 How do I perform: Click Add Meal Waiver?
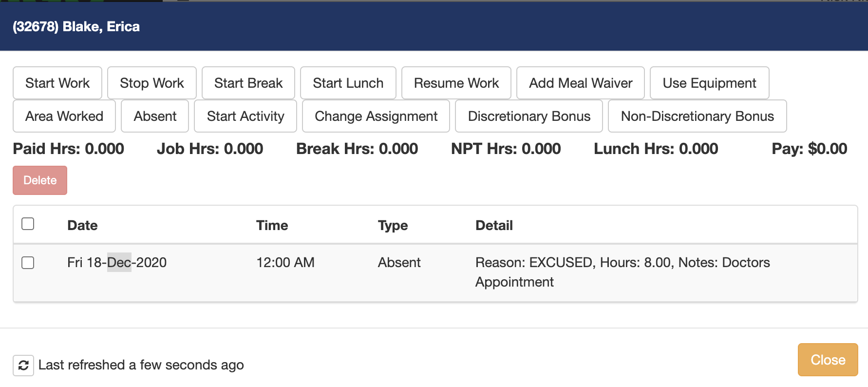point(580,83)
